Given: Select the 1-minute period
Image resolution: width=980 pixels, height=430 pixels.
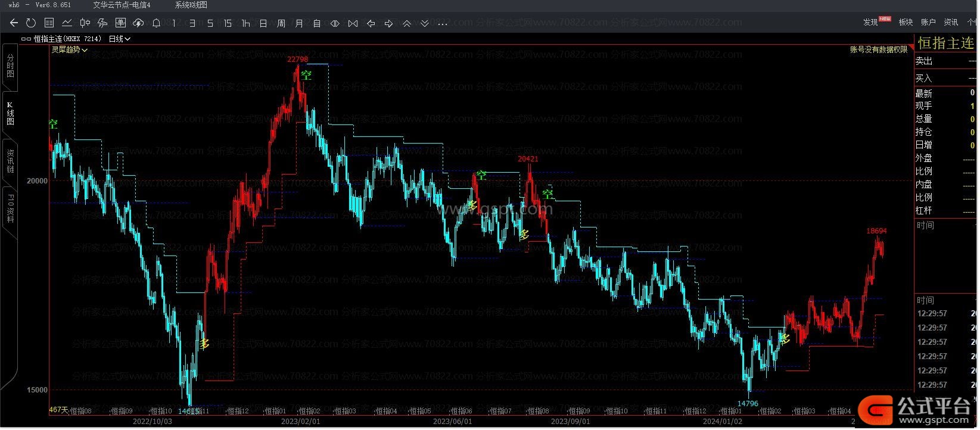Looking at the screenshot, I should (174, 23).
